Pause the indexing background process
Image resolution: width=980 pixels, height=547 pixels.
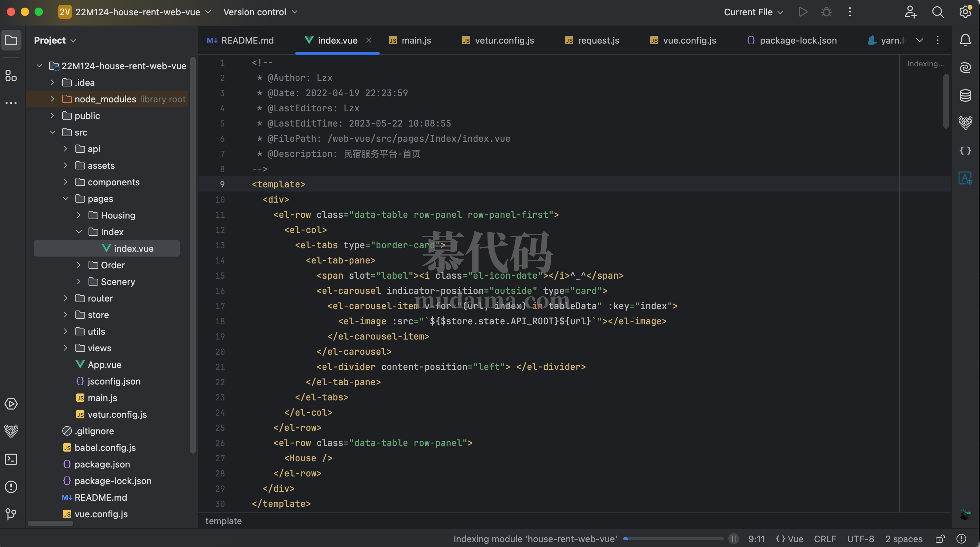tap(733, 539)
